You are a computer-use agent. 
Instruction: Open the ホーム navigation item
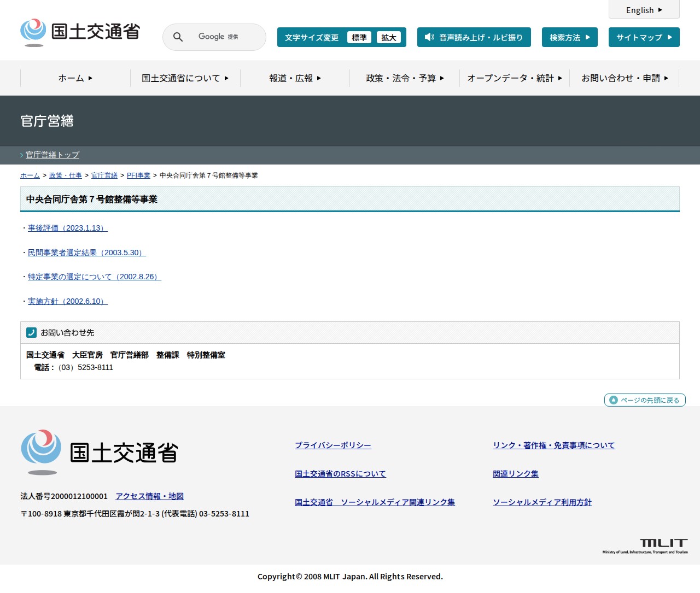click(75, 78)
